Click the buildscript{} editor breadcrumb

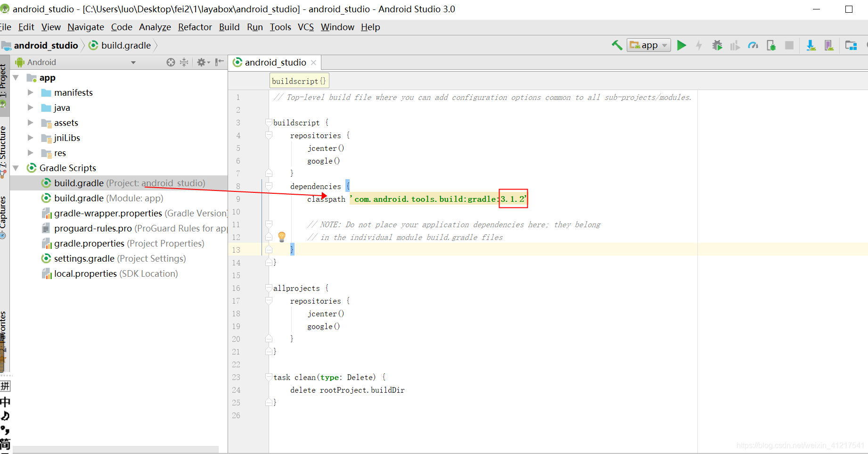click(299, 81)
